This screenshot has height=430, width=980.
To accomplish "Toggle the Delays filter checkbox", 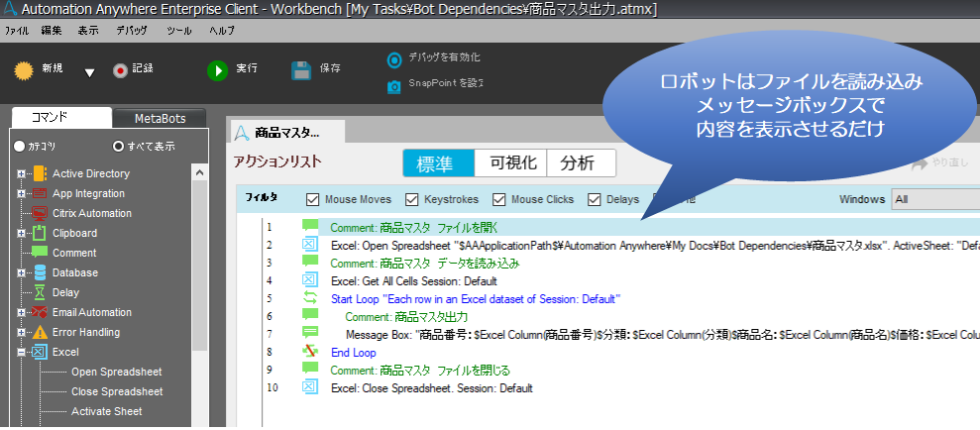I will click(594, 200).
